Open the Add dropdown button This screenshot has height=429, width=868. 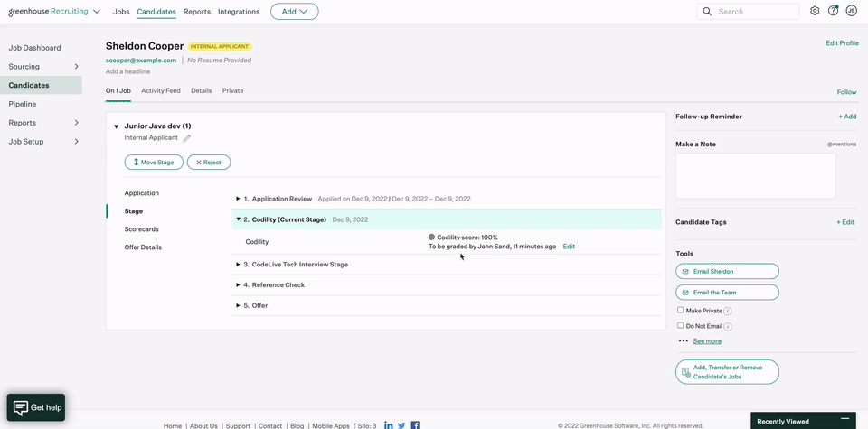[x=295, y=12]
